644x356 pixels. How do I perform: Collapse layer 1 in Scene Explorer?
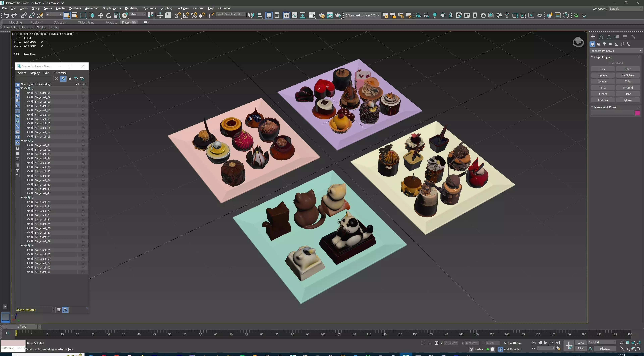pyautogui.click(x=22, y=88)
